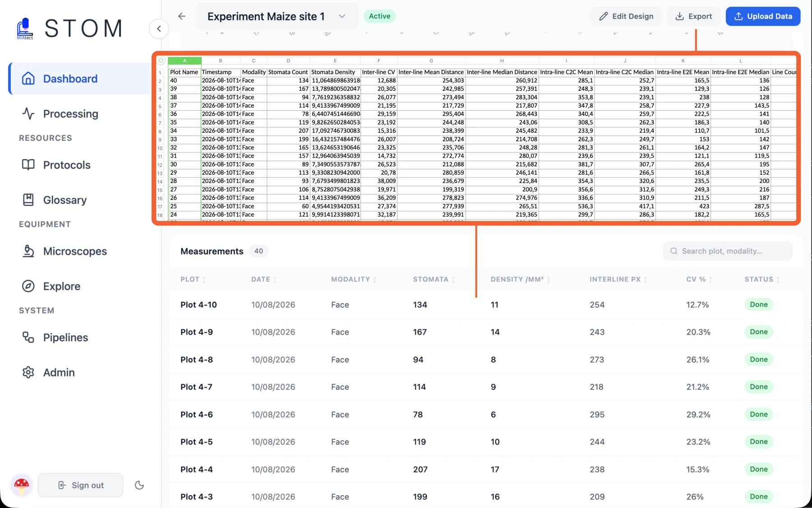Screen dimensions: 812x508
Task: Sort table by STOMATA column
Action: coord(434,280)
